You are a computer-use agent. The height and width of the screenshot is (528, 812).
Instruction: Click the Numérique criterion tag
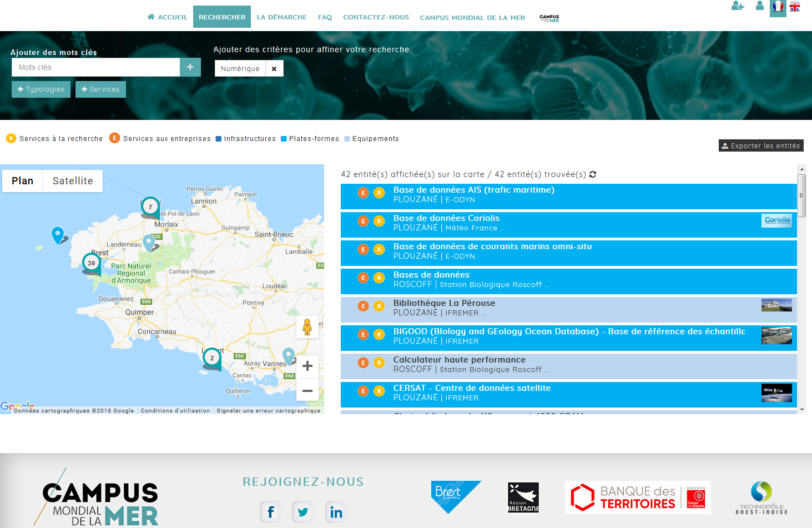[x=240, y=69]
